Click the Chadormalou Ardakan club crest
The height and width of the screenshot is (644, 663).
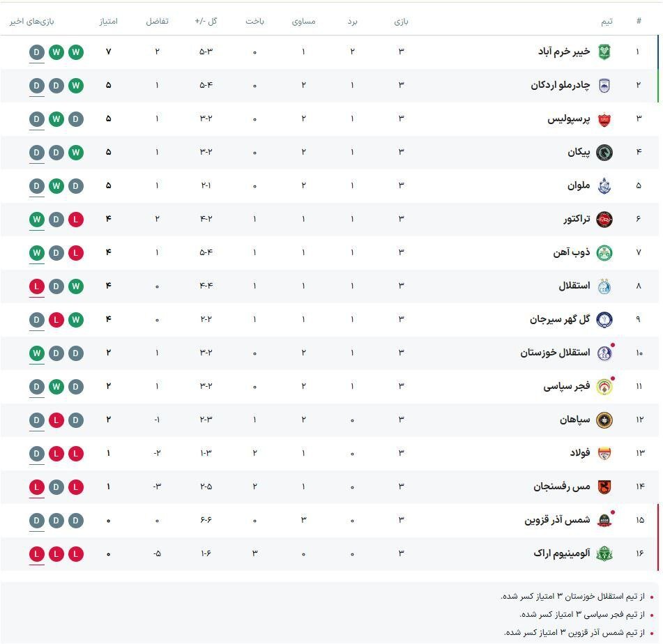coord(604,84)
